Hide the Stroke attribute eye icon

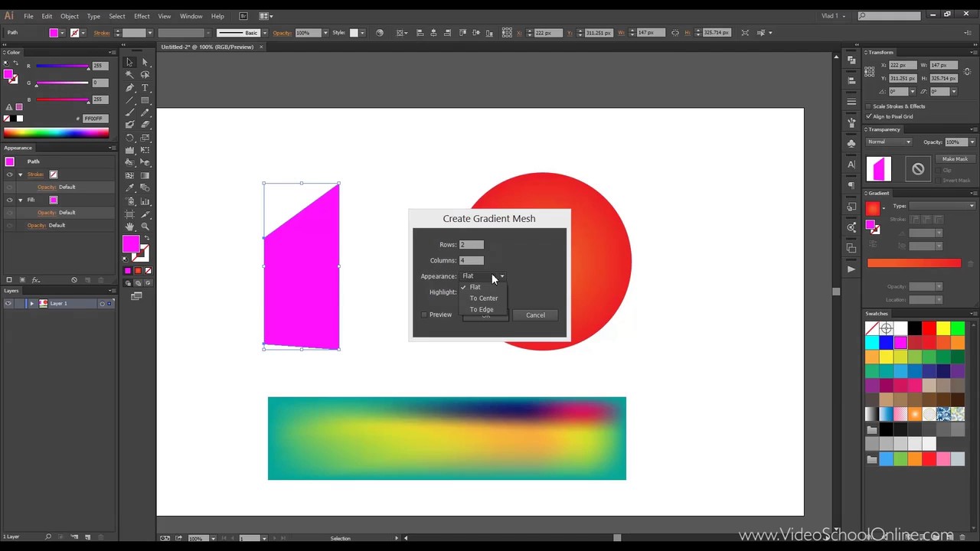10,174
